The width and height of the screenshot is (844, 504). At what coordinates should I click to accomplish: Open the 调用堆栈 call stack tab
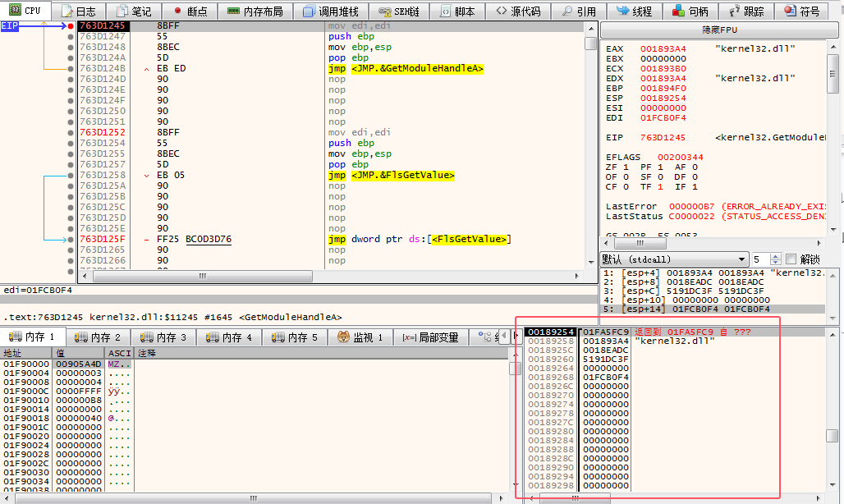pyautogui.click(x=331, y=11)
